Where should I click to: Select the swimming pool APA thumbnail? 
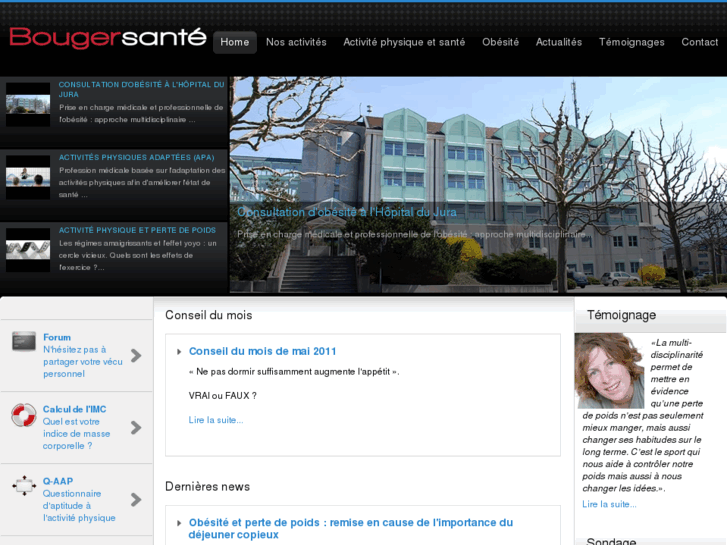(28, 177)
